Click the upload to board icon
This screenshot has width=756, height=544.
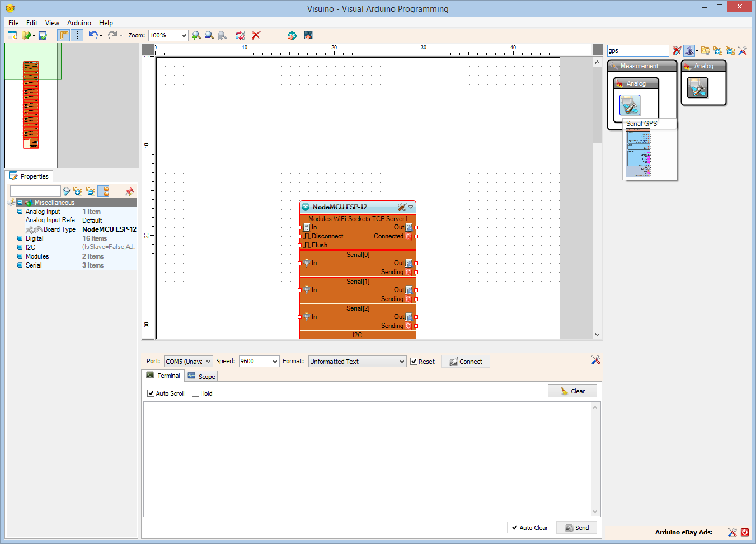pos(308,35)
